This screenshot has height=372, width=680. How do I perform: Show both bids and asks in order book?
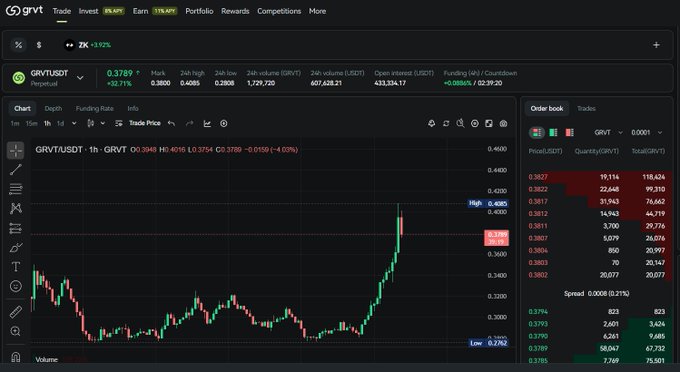pos(536,133)
